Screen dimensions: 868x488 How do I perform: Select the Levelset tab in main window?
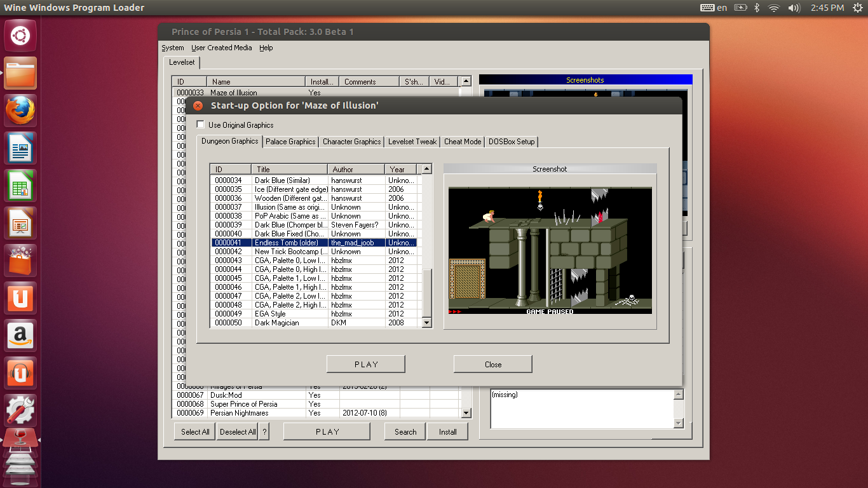click(182, 62)
